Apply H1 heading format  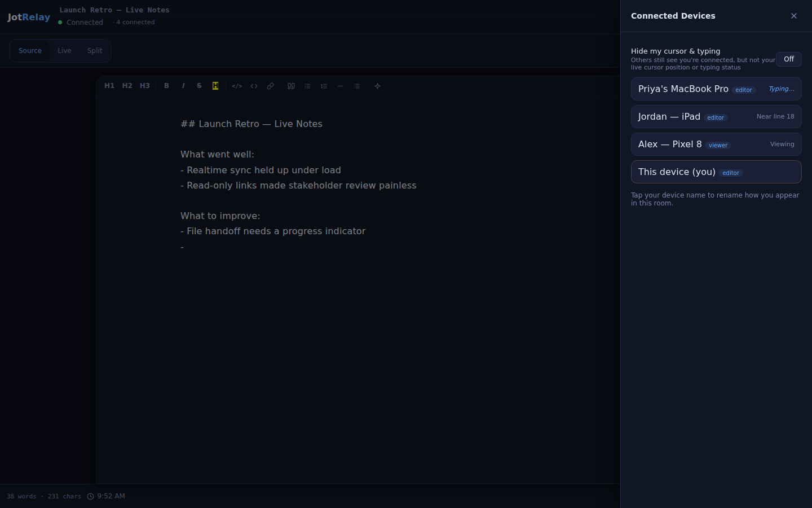[x=109, y=86]
